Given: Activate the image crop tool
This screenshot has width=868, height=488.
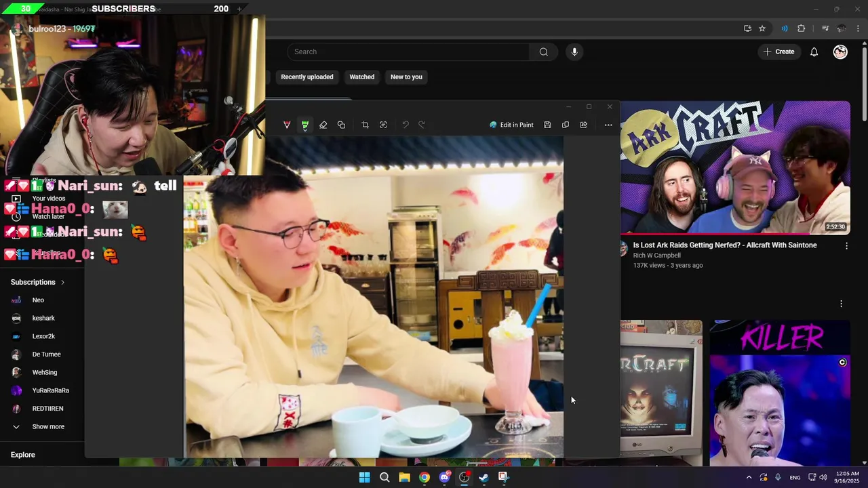Looking at the screenshot, I should tap(365, 125).
